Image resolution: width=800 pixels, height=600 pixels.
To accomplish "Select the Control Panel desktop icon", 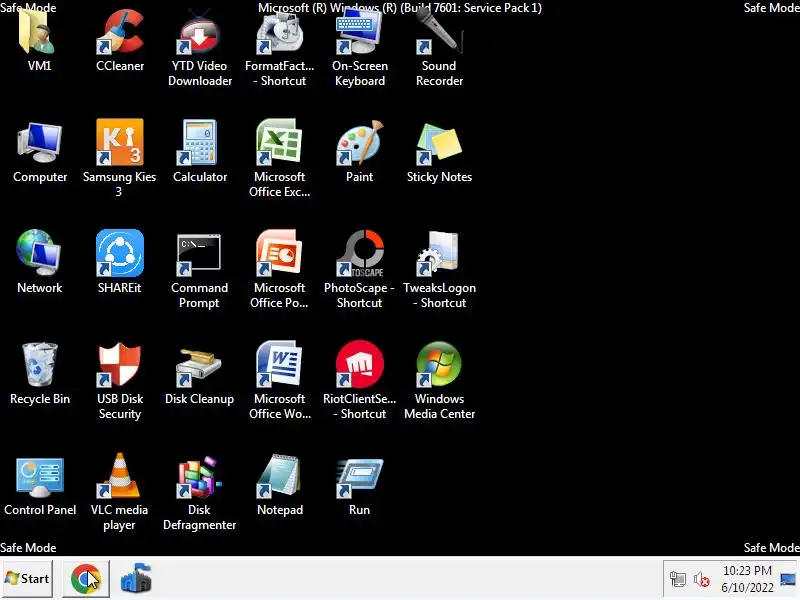I will pyautogui.click(x=39, y=477).
